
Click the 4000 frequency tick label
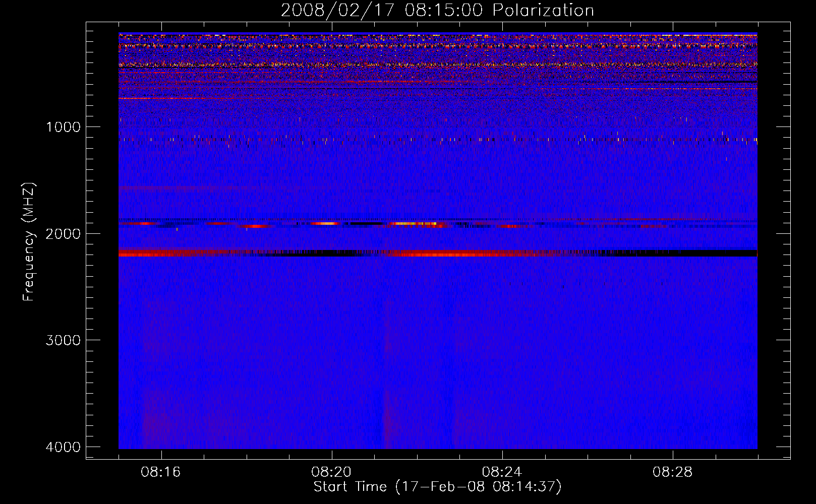(x=63, y=447)
